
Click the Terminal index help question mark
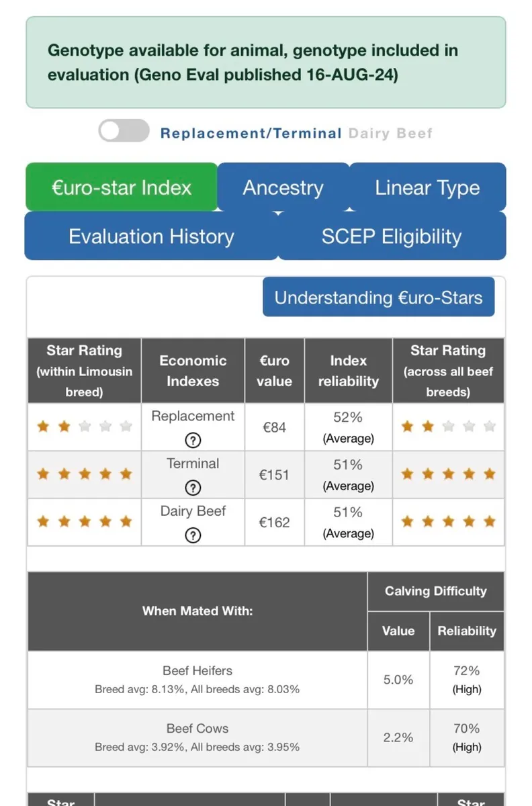tap(193, 488)
